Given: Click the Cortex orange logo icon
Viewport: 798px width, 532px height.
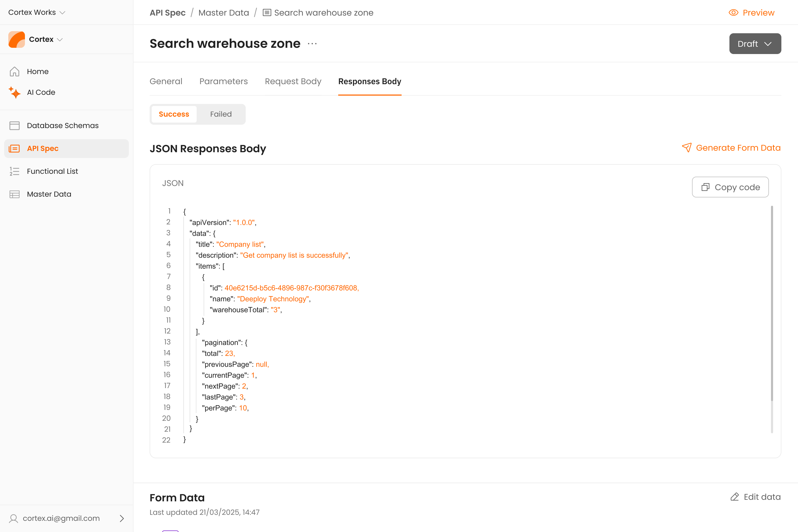Looking at the screenshot, I should point(17,39).
